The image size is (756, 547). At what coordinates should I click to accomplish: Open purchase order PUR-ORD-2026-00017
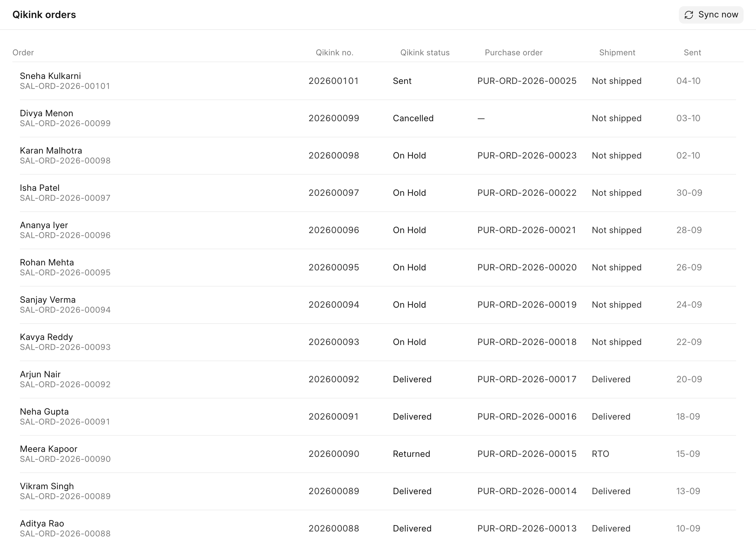527,380
